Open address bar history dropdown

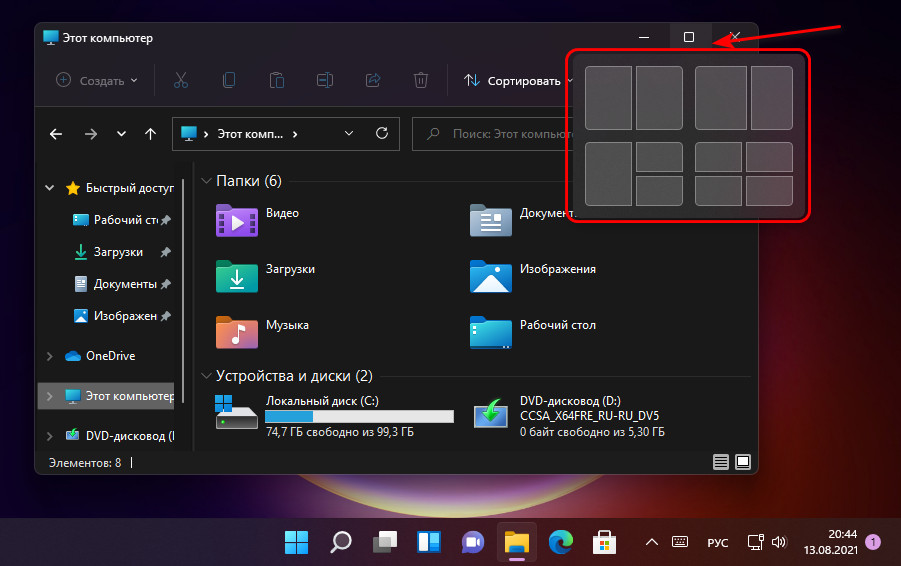click(x=349, y=133)
